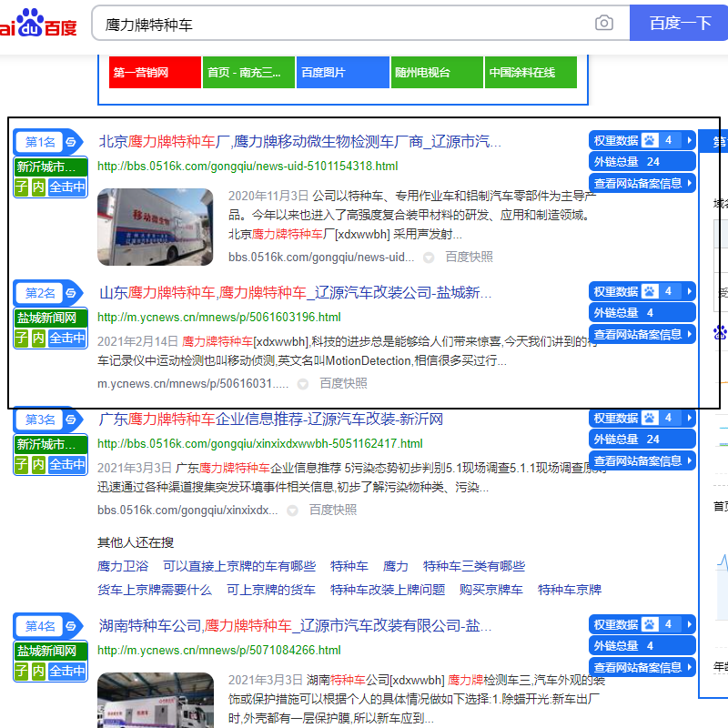This screenshot has height=728, width=728.
Task: Open result 北京鹰力牌特种车厂 title link
Action: point(299,142)
